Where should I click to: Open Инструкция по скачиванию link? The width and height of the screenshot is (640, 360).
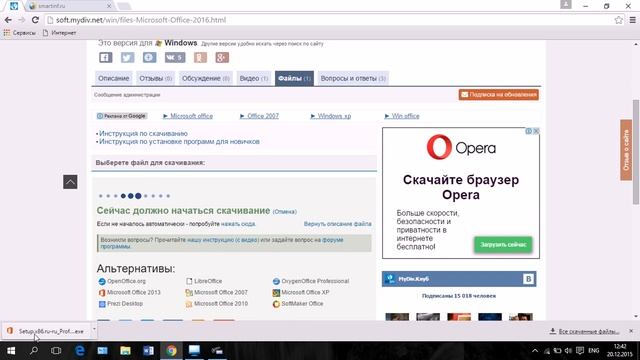[x=143, y=133]
